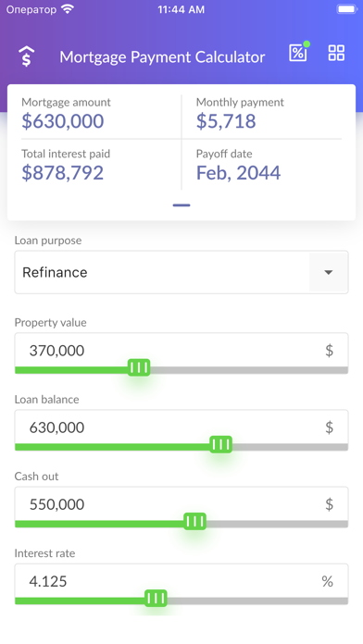Tap the Mortgage Payment Calculator title
363x644 pixels.
(162, 57)
